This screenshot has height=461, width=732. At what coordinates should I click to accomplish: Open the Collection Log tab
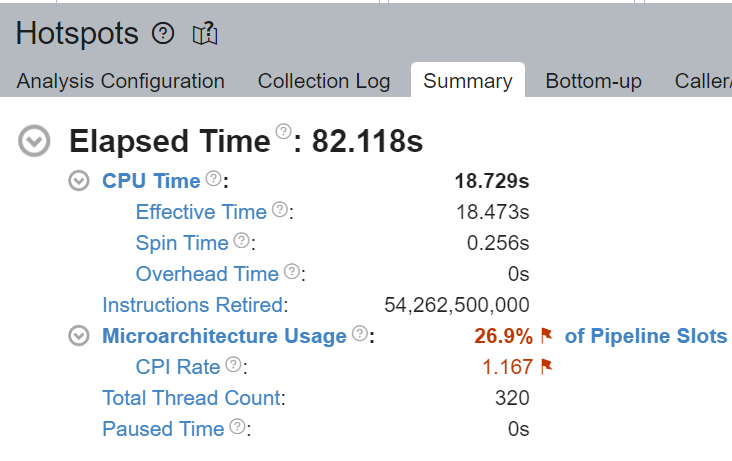coord(324,81)
